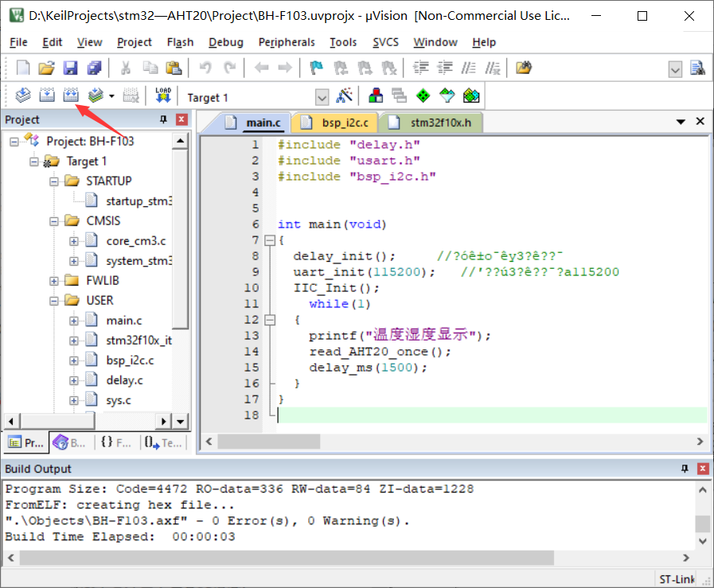Open the editor tab list dropdown arrow

[x=681, y=122]
